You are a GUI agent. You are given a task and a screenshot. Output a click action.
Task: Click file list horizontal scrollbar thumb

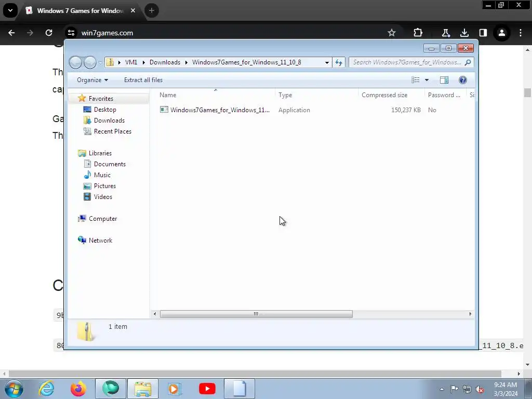pyautogui.click(x=256, y=314)
